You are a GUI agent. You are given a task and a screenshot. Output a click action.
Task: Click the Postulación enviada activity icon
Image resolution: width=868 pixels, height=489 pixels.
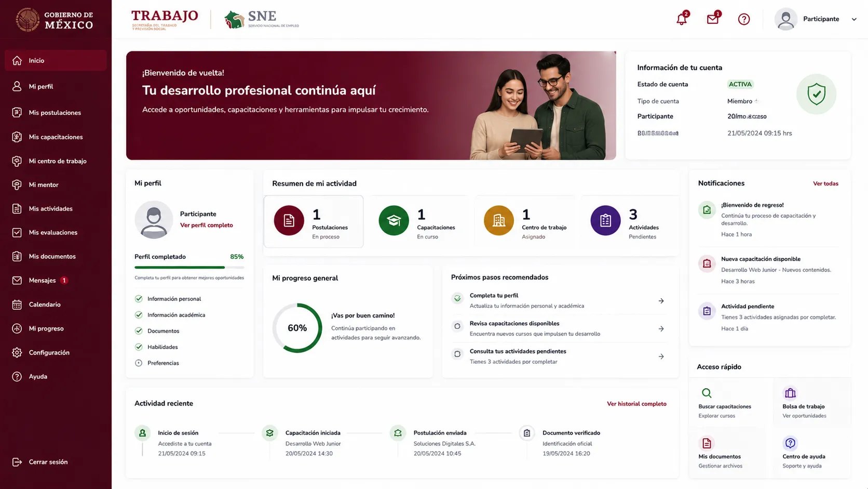coord(398,433)
